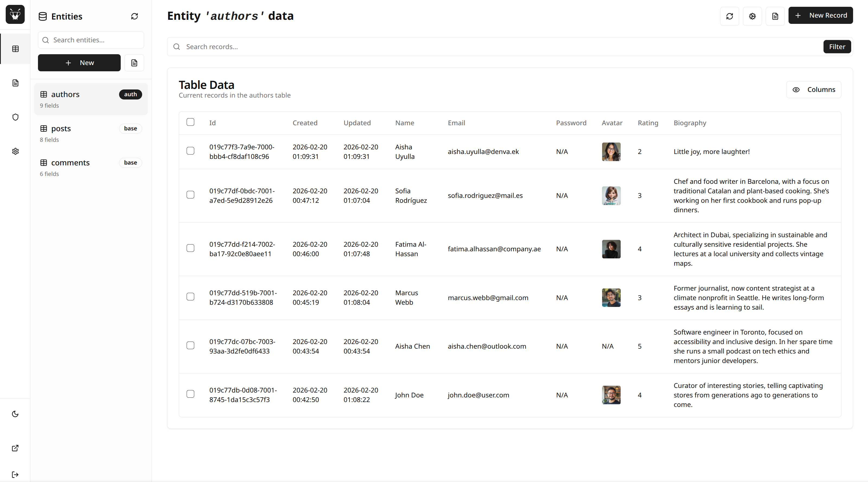Check the row checkbox for Marcus Webb
This screenshot has height=482, width=868.
(190, 297)
